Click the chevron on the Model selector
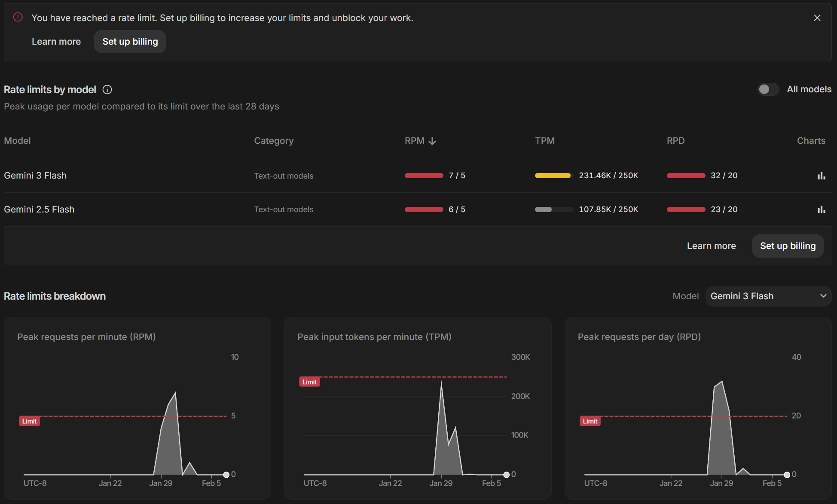 tap(823, 296)
